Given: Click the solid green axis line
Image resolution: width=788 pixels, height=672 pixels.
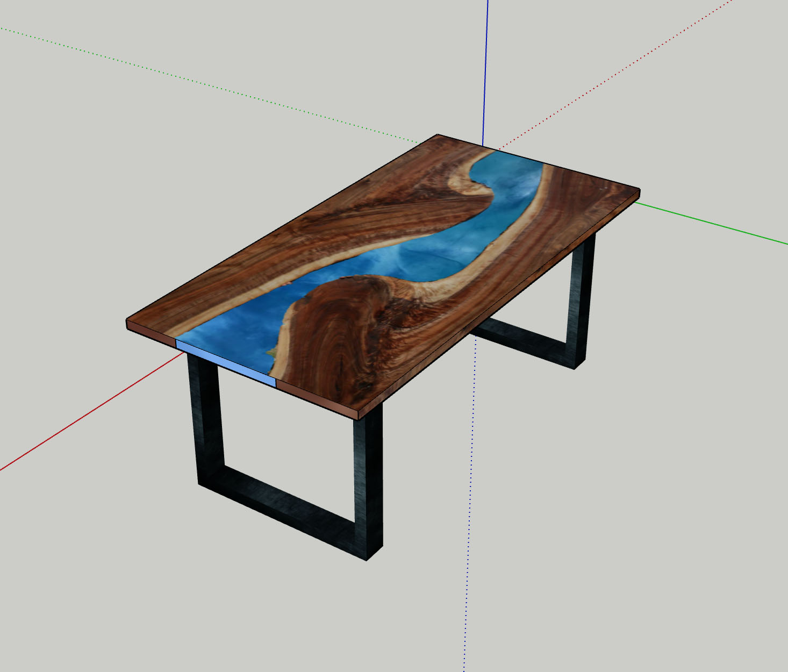Looking at the screenshot, I should point(712,223).
